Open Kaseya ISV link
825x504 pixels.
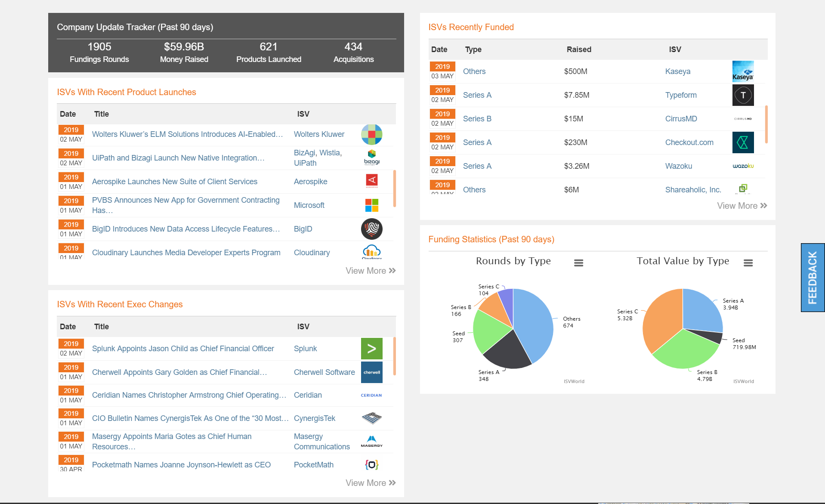[x=678, y=71]
